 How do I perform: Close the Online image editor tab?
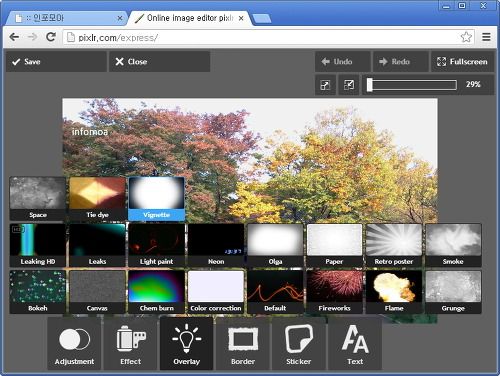pyautogui.click(x=241, y=18)
